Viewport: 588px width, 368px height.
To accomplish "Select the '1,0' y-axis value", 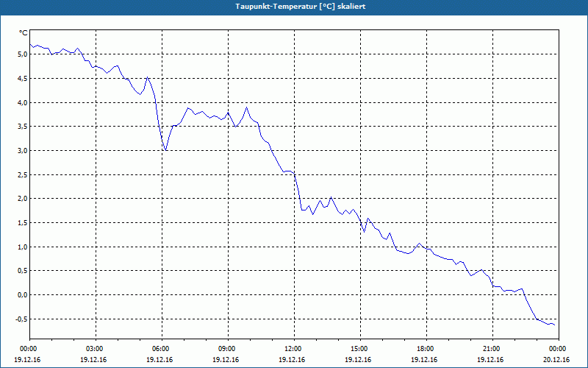I will point(23,247).
